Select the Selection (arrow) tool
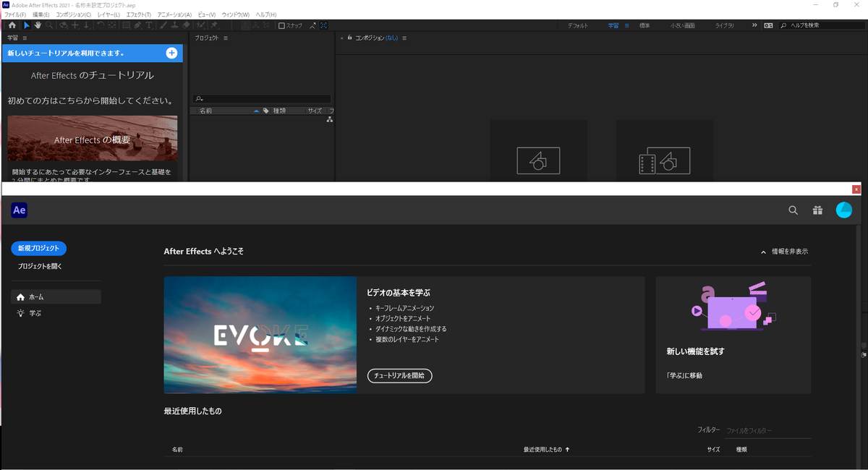Viewport: 868px width, 470px height. click(26, 25)
